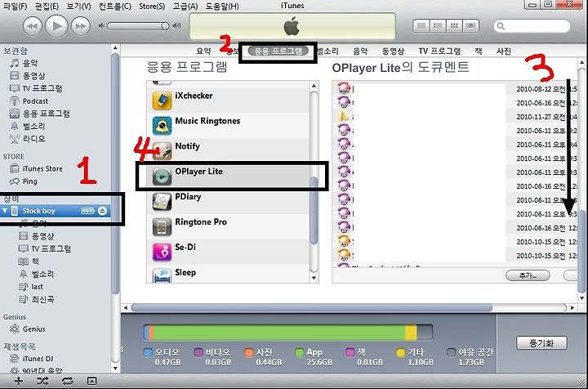Switch to the 사진 device tab

pos(504,51)
